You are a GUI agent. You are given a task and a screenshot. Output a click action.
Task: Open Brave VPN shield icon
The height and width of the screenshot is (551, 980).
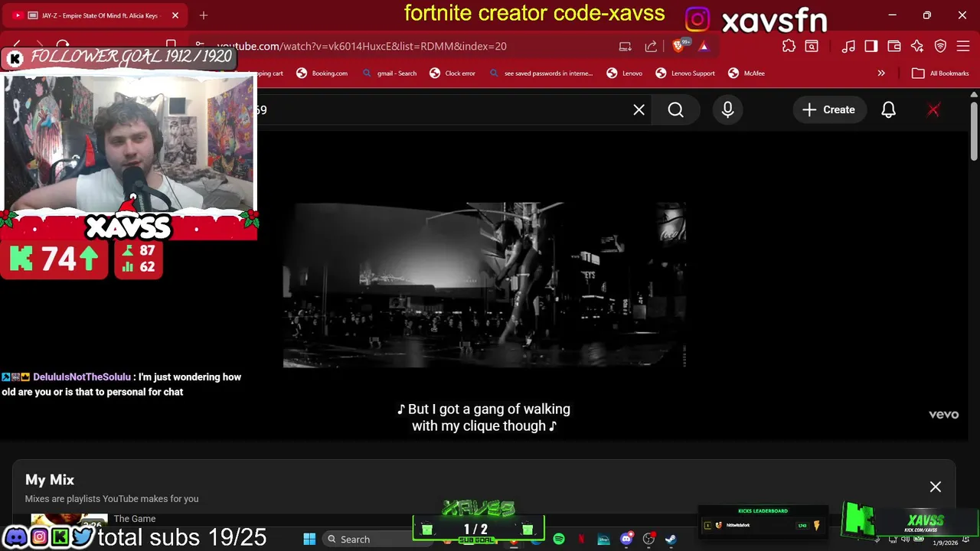[x=940, y=46]
